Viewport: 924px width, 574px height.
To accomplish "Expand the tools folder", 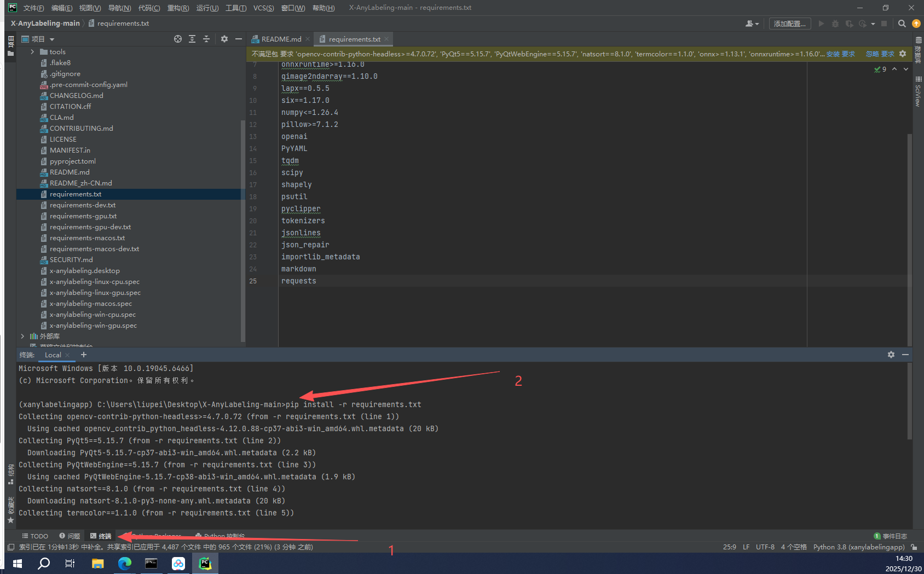I will pos(32,51).
